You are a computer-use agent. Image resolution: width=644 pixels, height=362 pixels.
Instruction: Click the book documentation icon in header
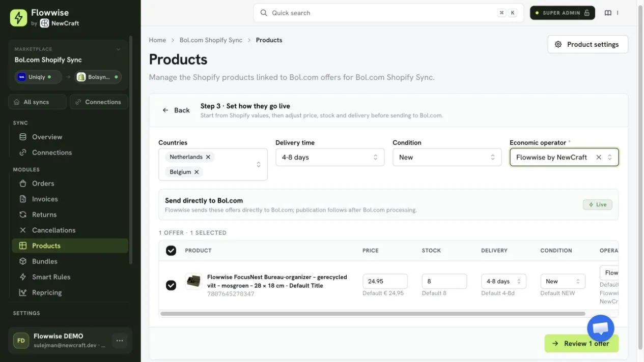pyautogui.click(x=608, y=13)
